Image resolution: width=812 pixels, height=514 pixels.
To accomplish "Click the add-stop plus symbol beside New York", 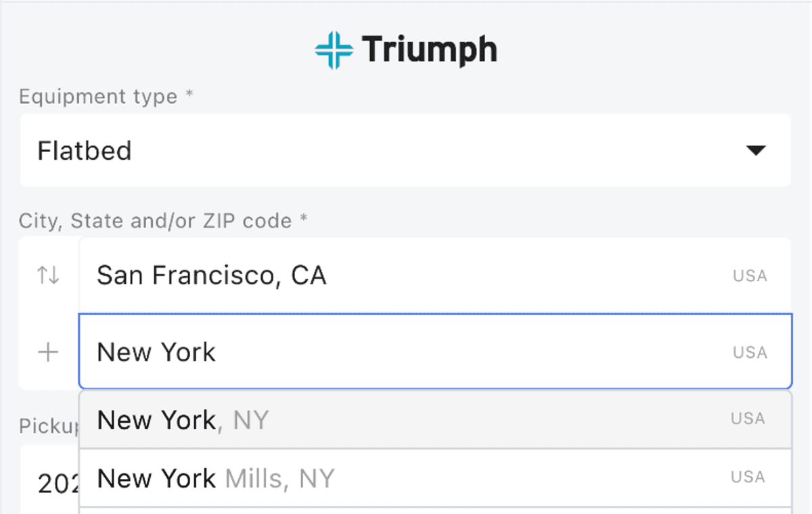I will 47,352.
